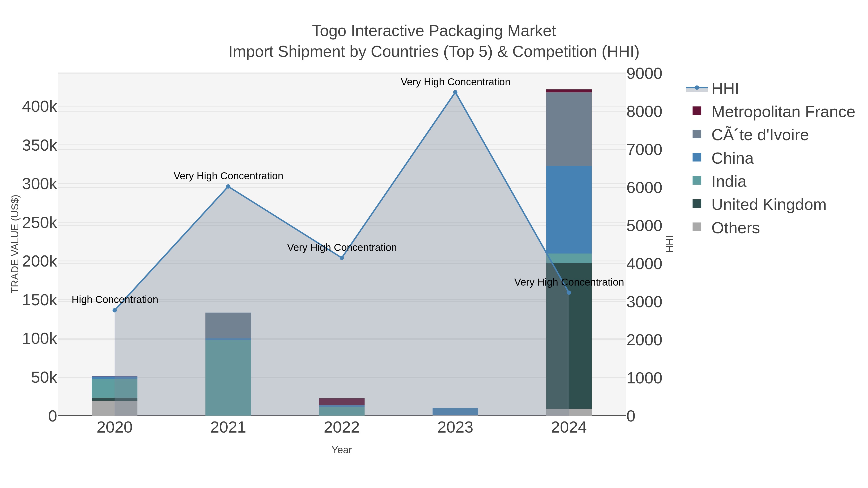
Task: Click the 2020 x-axis label
Action: pos(115,428)
